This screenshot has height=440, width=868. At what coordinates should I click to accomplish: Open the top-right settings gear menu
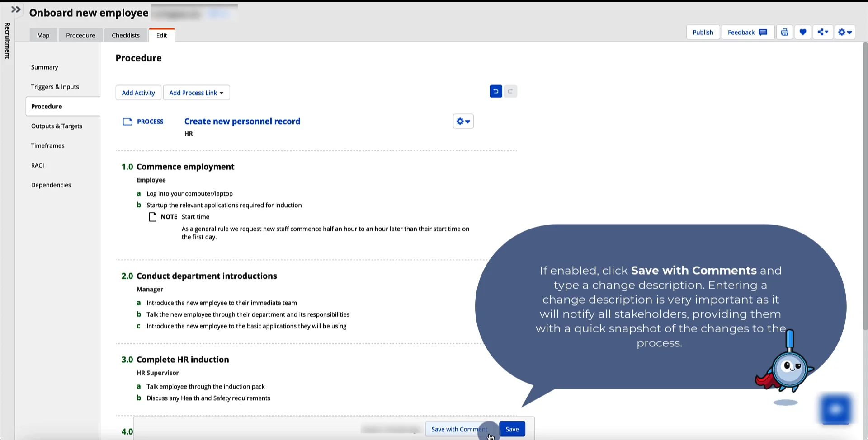click(845, 32)
